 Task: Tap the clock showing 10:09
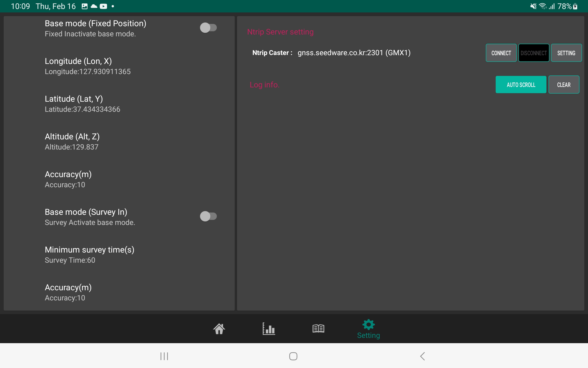pyautogui.click(x=20, y=6)
